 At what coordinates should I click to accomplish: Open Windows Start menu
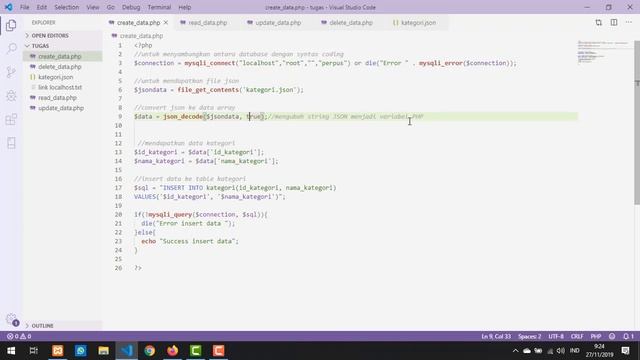point(11,351)
